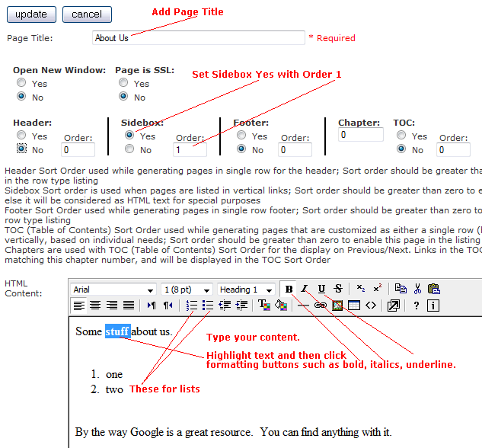Focus the Sidebox Order field
The height and width of the screenshot is (448, 482).
[190, 150]
